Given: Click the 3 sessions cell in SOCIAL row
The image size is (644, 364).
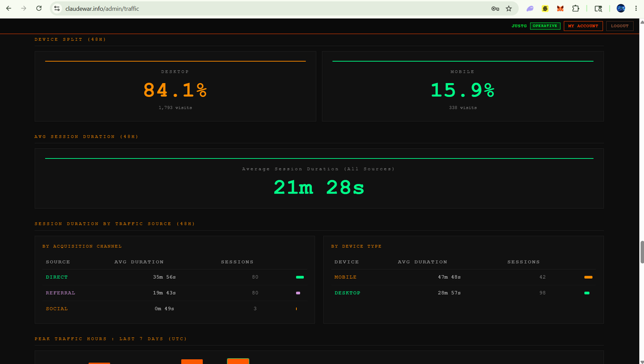Looking at the screenshot, I should coord(255,309).
